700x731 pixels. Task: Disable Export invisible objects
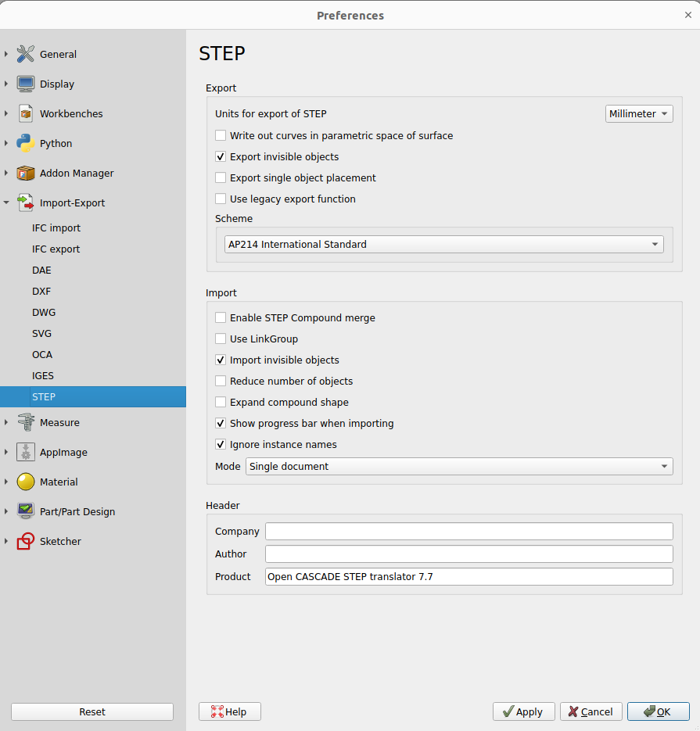[221, 156]
